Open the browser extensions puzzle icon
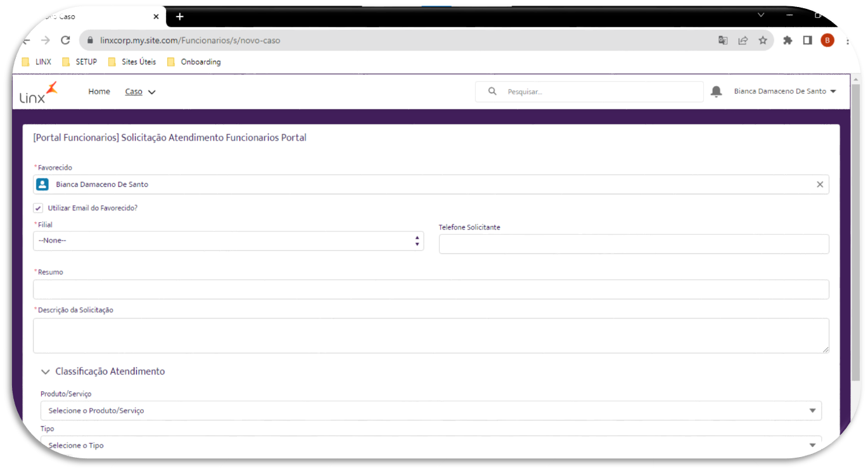This screenshot has height=471, width=868. pyautogui.click(x=788, y=41)
